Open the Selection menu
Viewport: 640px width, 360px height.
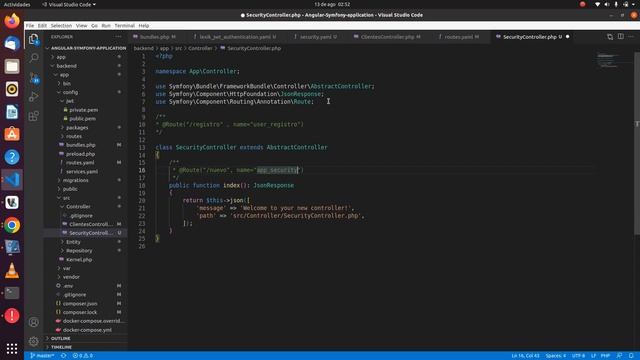click(61, 25)
